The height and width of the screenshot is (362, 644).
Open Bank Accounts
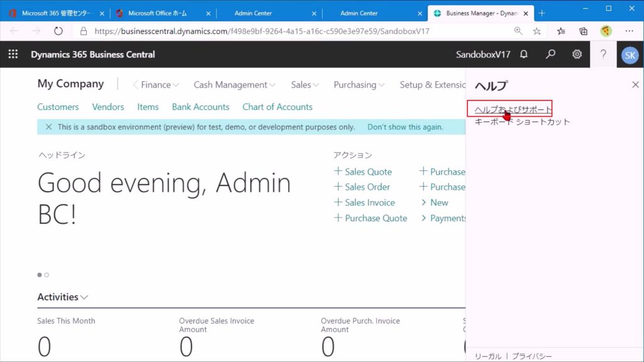tap(201, 107)
